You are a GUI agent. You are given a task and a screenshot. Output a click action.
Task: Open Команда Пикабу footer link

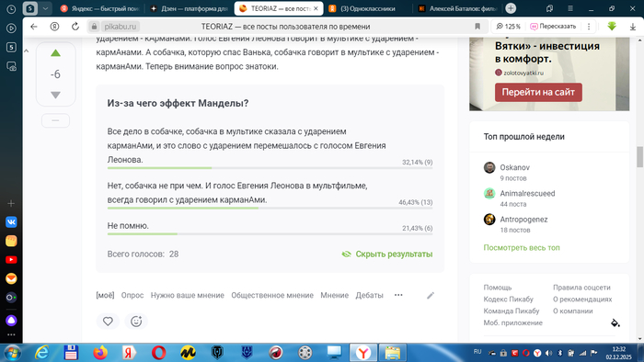512,311
